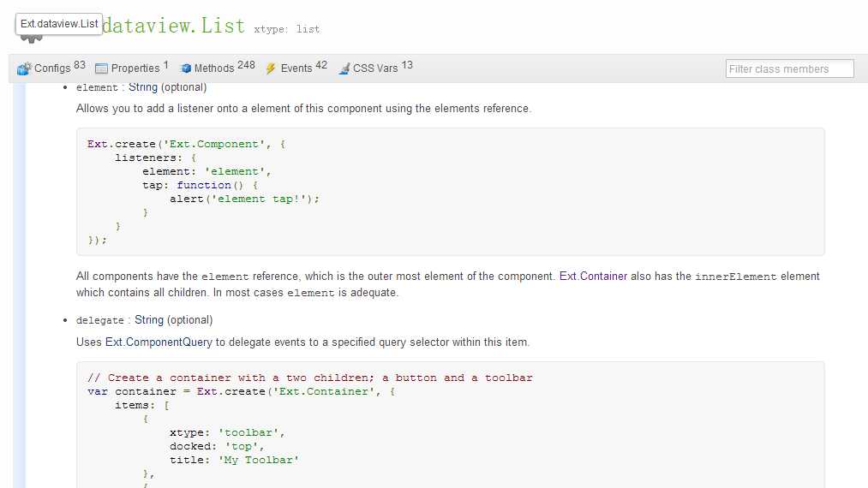This screenshot has width=868, height=488.
Task: Click the docked: 'top' code line
Action: (217, 446)
